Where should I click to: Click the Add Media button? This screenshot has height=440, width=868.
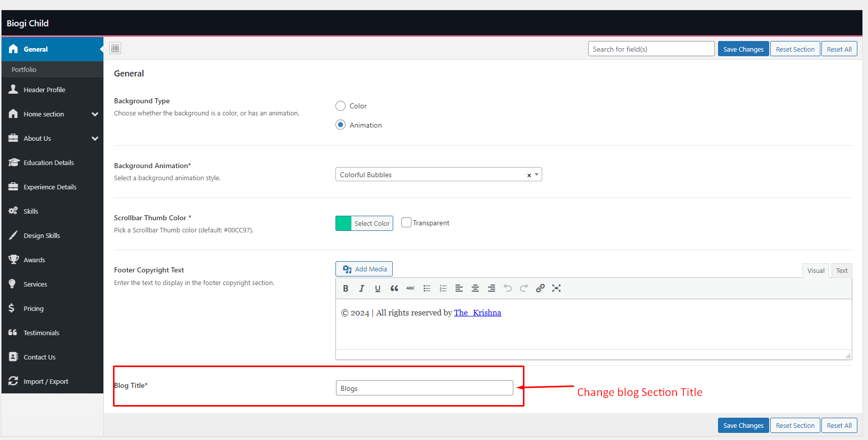coord(364,269)
